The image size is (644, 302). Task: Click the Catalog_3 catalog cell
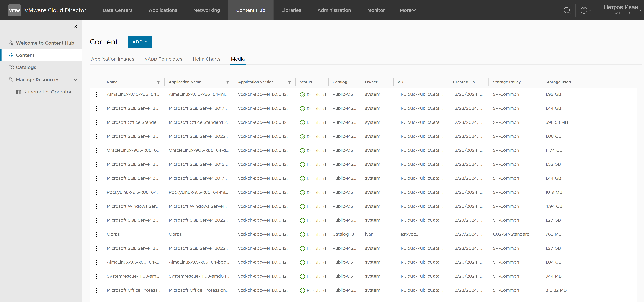tap(343, 234)
